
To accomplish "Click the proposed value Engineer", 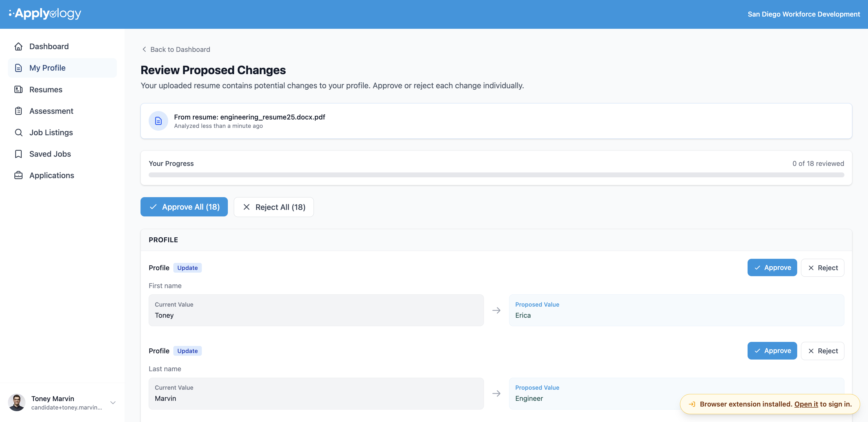I will pyautogui.click(x=529, y=398).
